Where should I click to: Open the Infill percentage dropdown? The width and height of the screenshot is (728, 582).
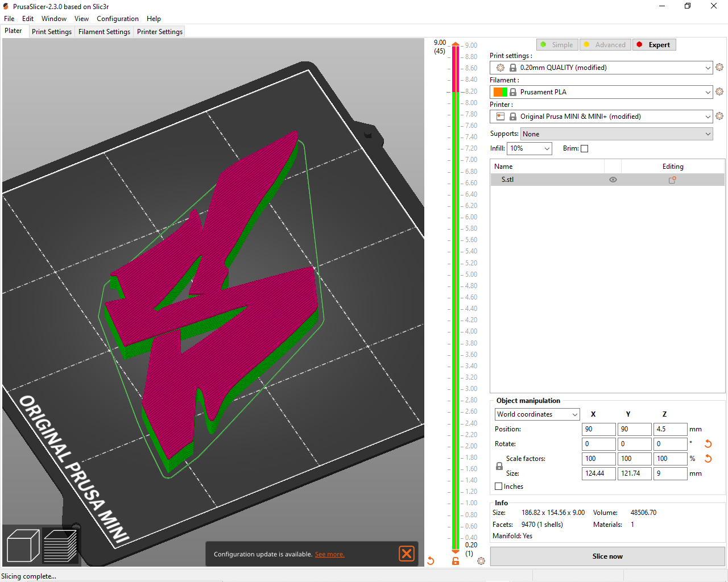pos(530,148)
